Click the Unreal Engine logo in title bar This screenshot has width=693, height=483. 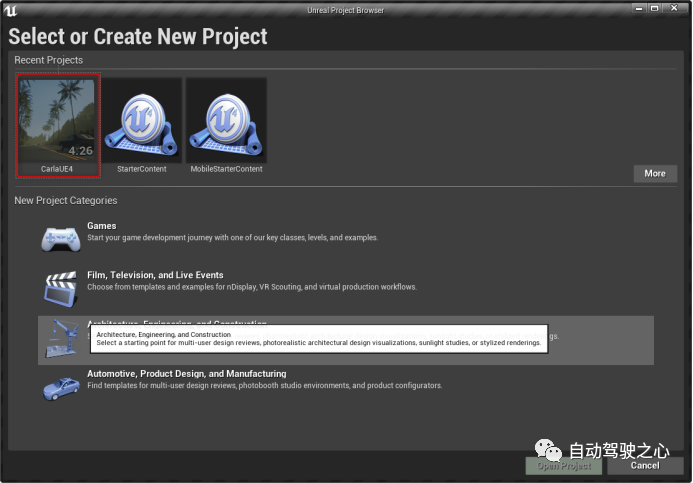click(10, 10)
